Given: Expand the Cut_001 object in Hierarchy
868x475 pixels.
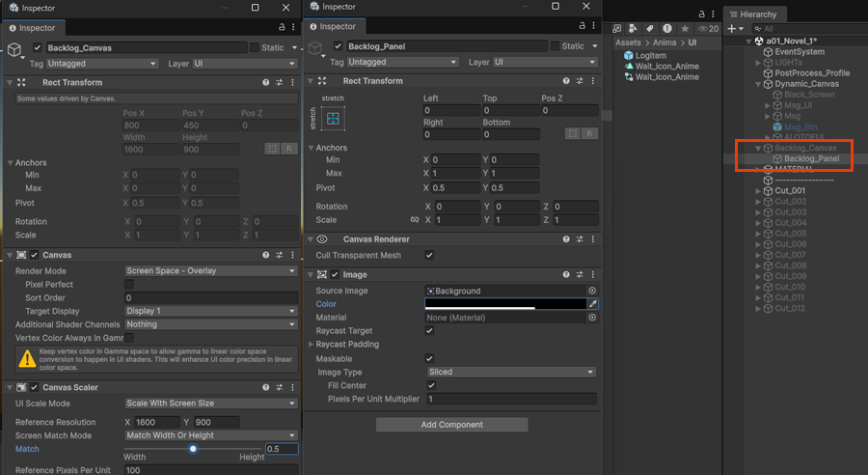Looking at the screenshot, I should (x=758, y=191).
